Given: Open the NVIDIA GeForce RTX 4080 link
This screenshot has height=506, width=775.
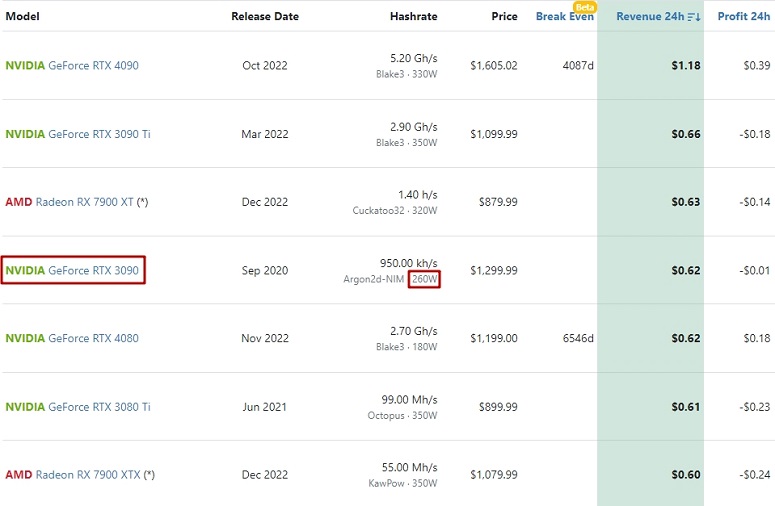Looking at the screenshot, I should [x=72, y=338].
